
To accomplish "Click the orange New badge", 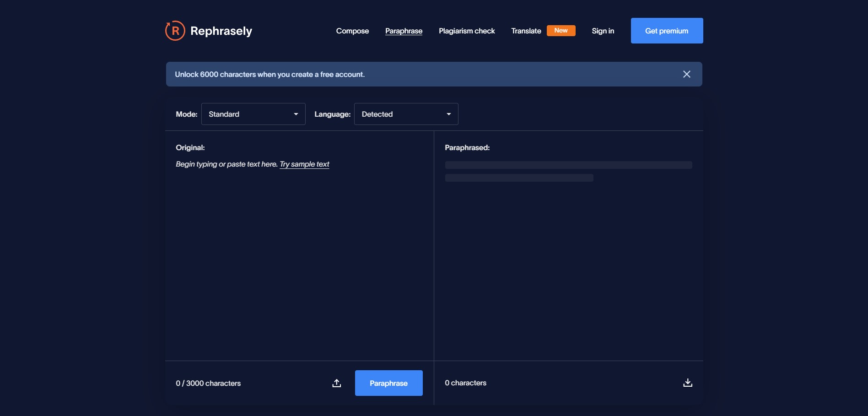I will point(561,30).
